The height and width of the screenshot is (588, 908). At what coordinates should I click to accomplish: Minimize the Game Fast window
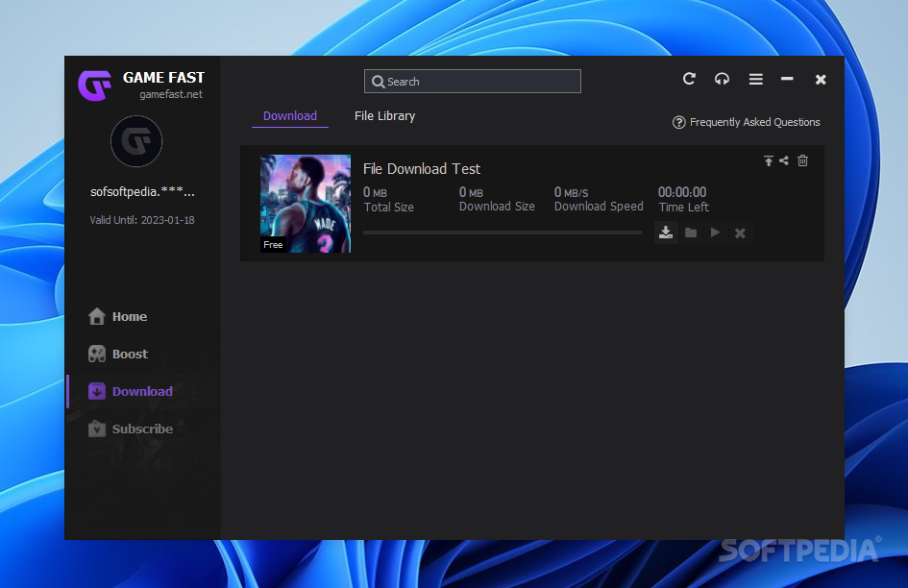(x=787, y=78)
